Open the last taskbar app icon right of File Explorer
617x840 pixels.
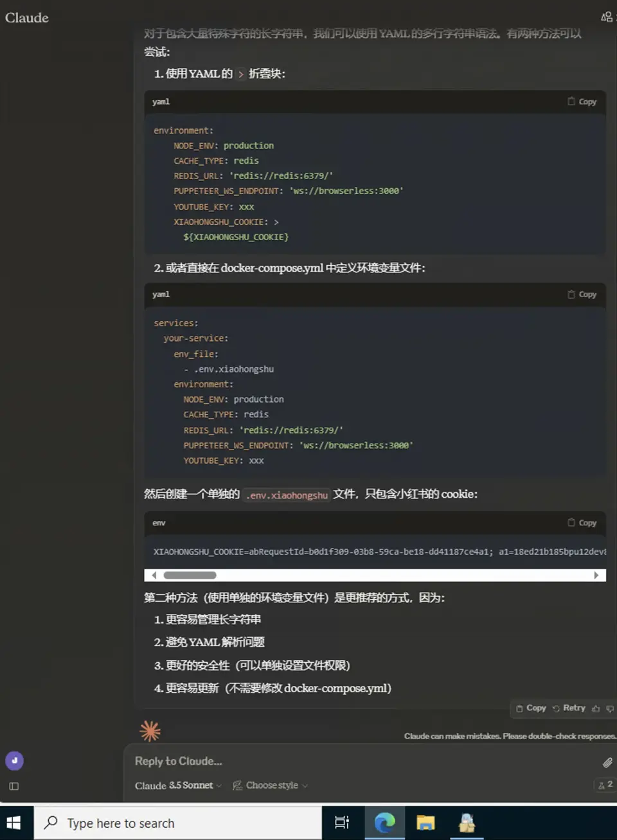point(467,823)
